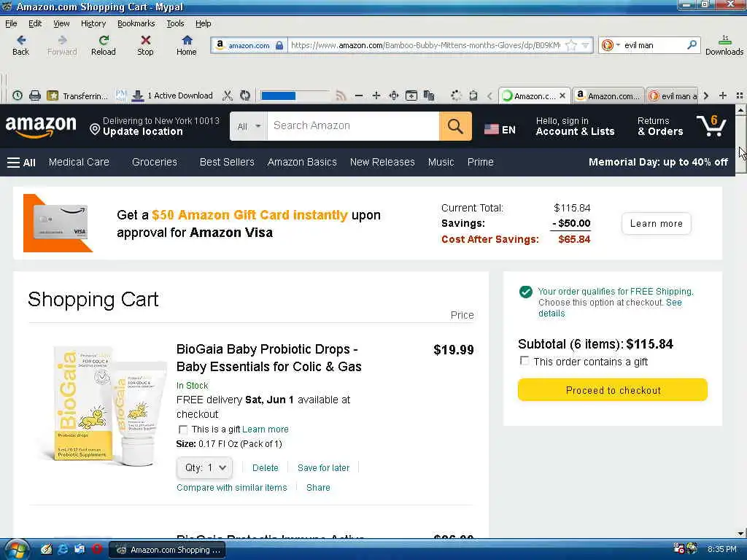747x560 pixels.
Task: Click the Amazon logo
Action: coord(41,126)
